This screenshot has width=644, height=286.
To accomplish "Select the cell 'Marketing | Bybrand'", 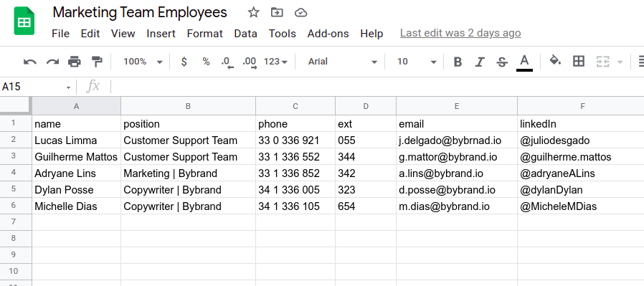I will click(x=188, y=173).
